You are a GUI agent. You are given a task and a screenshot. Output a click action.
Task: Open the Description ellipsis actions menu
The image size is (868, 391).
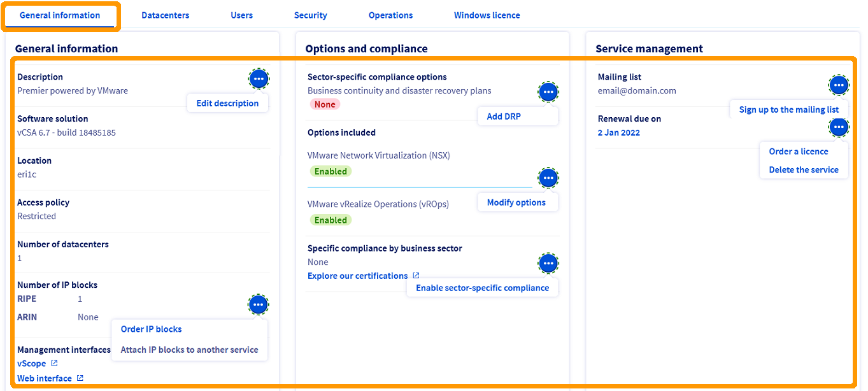point(258,79)
